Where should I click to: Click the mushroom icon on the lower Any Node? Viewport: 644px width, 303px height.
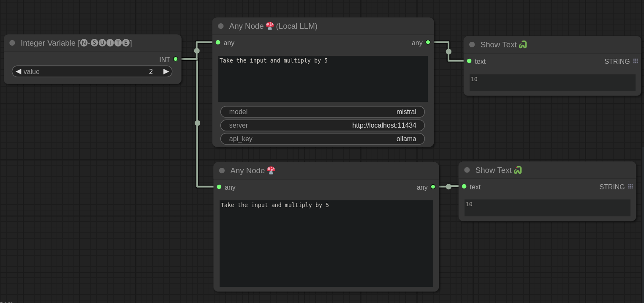tap(271, 171)
